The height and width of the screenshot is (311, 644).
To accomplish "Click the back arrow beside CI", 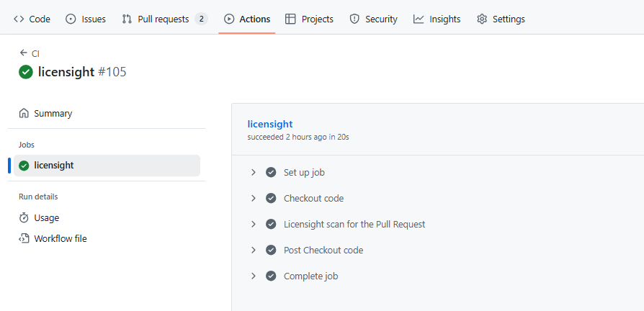I will tap(23, 53).
